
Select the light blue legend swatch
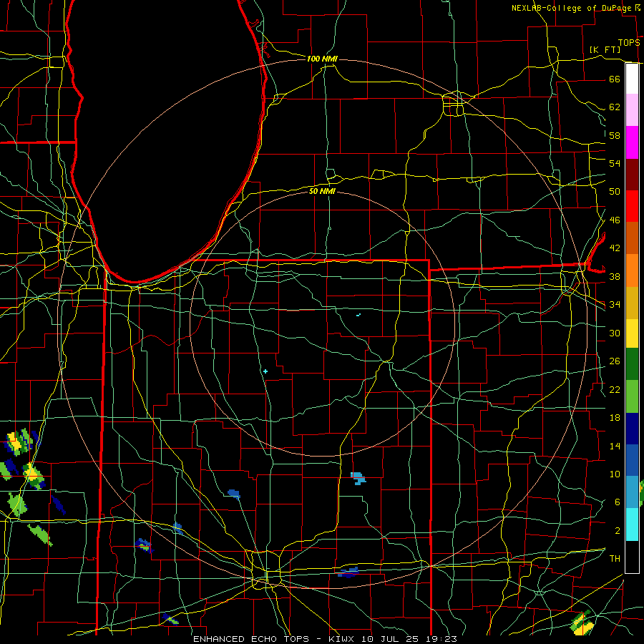632,492
